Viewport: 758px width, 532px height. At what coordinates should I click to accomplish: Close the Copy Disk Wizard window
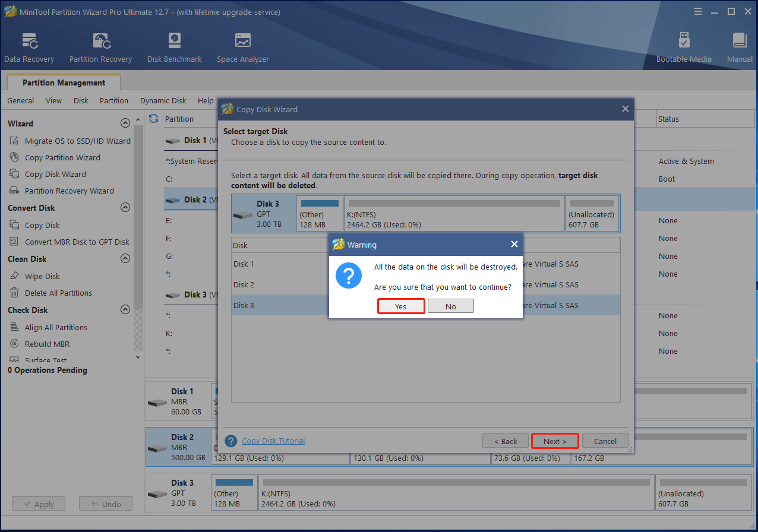[x=625, y=109]
